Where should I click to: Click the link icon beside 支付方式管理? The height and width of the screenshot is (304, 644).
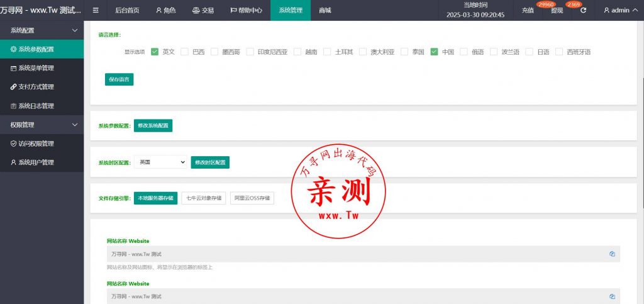click(x=14, y=87)
